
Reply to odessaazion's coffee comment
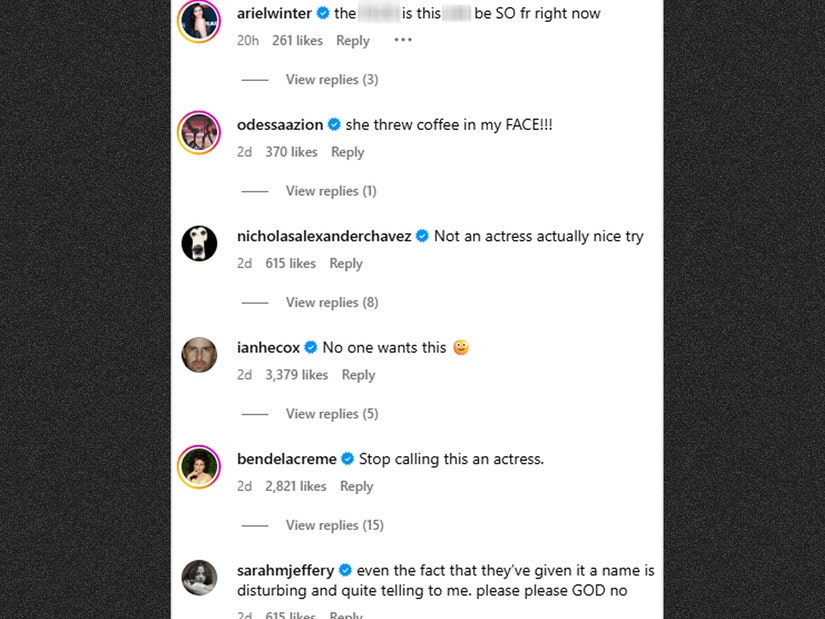pyautogui.click(x=348, y=152)
